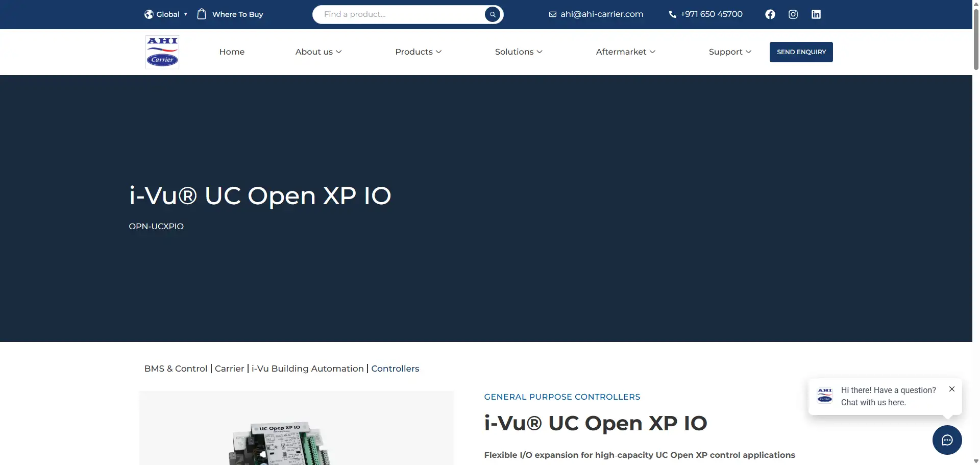Click the OPN-UCXPIO model code text
The height and width of the screenshot is (465, 980).
coord(156,226)
